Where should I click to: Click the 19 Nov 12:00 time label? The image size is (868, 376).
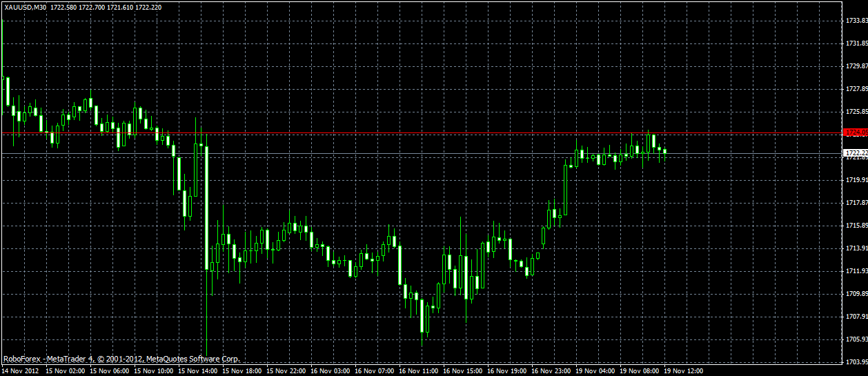pos(683,371)
